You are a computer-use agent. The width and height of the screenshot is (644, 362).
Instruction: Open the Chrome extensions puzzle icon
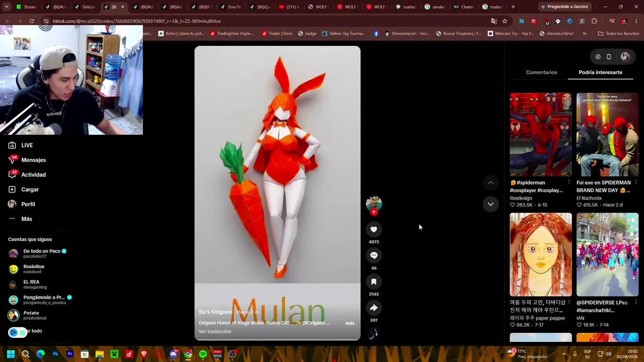(594, 21)
